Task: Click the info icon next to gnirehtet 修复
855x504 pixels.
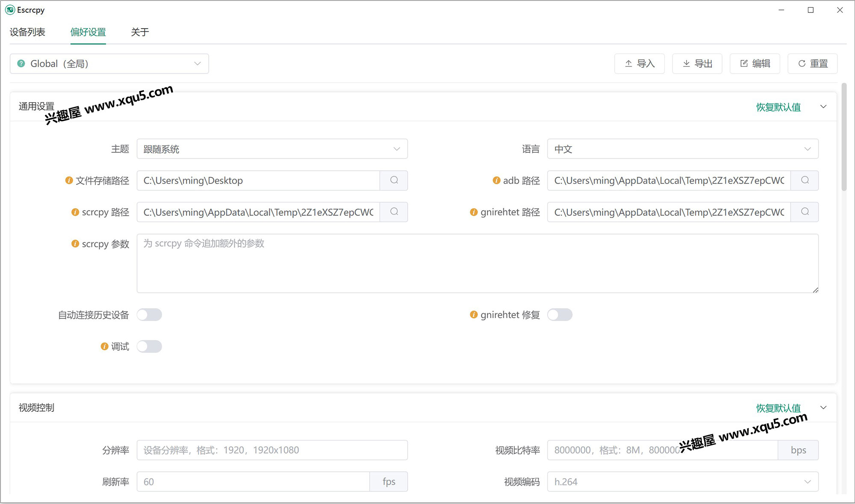Action: click(474, 315)
